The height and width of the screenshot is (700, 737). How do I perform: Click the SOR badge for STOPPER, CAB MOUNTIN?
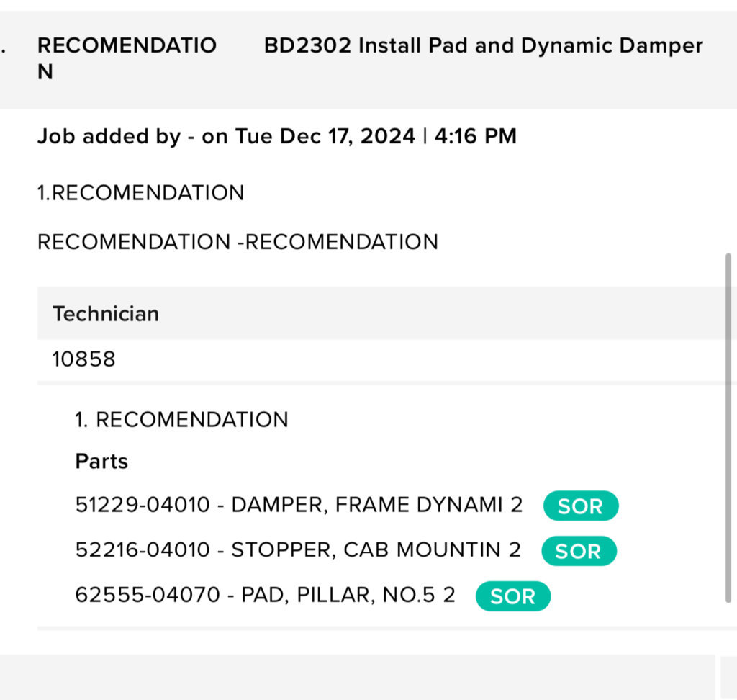coord(579,551)
